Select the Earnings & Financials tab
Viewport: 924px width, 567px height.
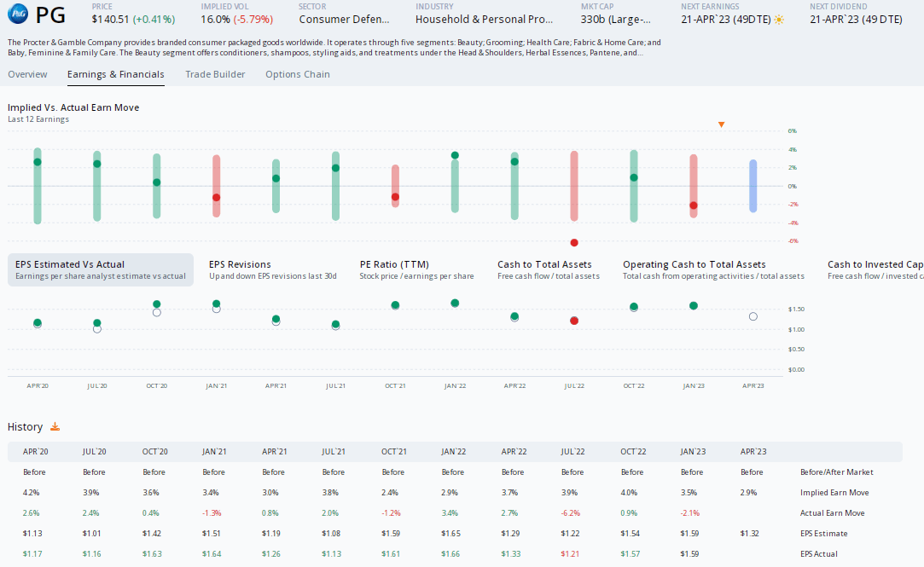[x=115, y=74]
